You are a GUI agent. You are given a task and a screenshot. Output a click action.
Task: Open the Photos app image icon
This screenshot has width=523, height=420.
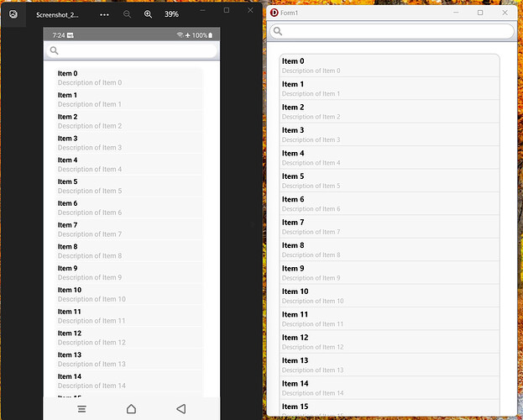click(x=13, y=14)
